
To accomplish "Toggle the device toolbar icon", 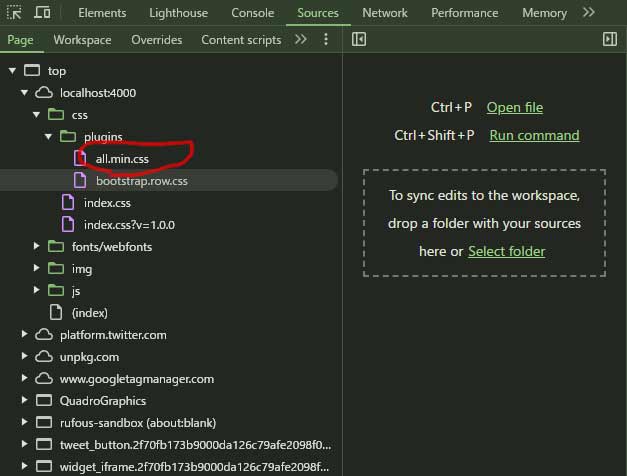I will point(42,13).
